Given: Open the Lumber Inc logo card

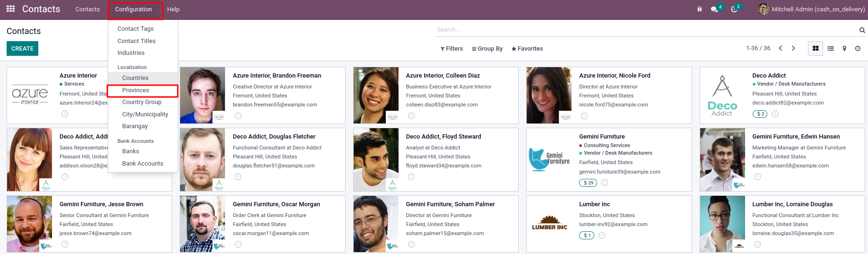Looking at the screenshot, I should tap(549, 224).
